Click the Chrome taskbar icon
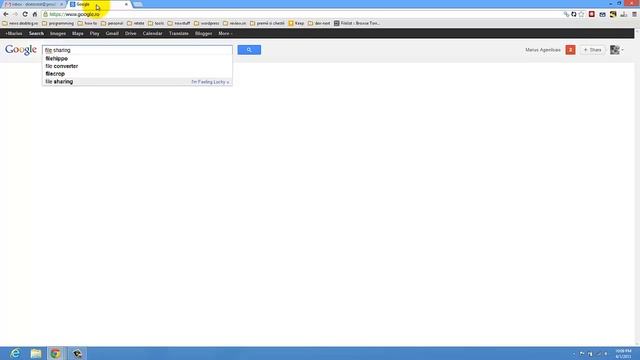The image size is (640, 360). point(56,353)
